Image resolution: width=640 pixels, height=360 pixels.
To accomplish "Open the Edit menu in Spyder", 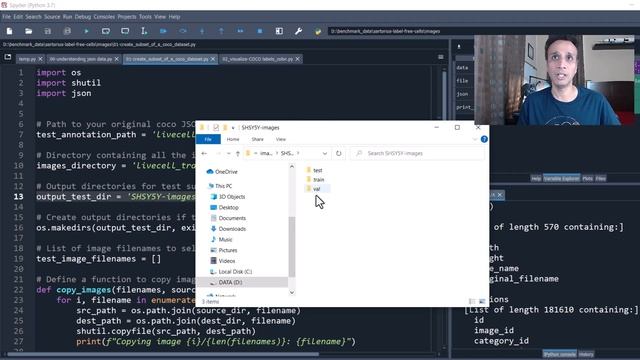I will point(18,17).
